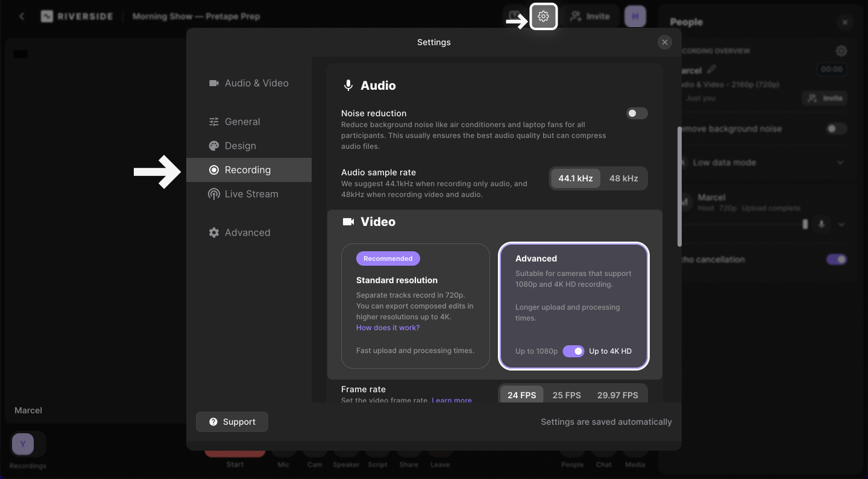Enable the Noise reduction toggle
The width and height of the screenshot is (868, 479).
(637, 113)
